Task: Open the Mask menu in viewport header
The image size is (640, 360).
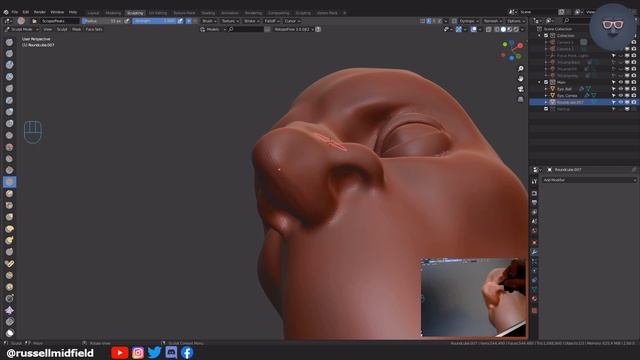Action: (76, 29)
